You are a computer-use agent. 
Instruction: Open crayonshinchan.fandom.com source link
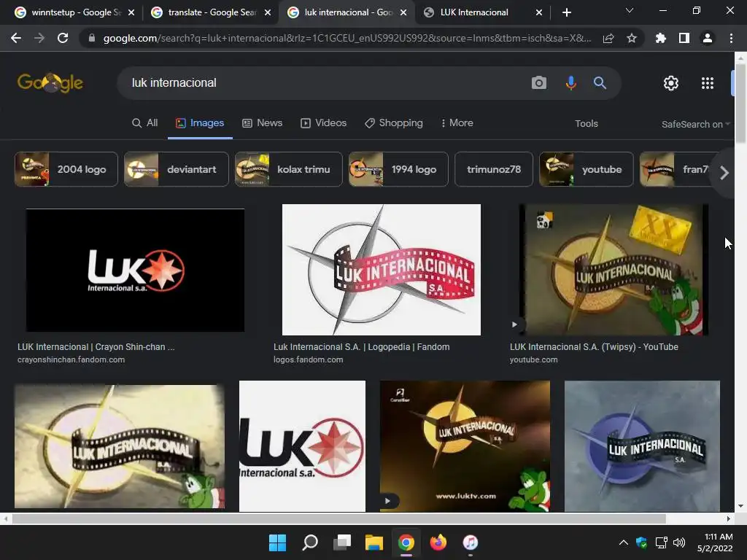[71, 359]
